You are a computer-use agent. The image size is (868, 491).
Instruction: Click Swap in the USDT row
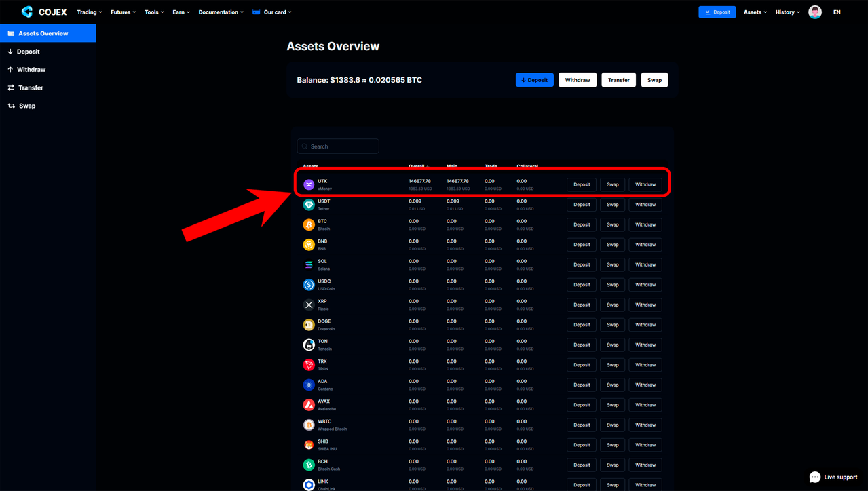(613, 205)
